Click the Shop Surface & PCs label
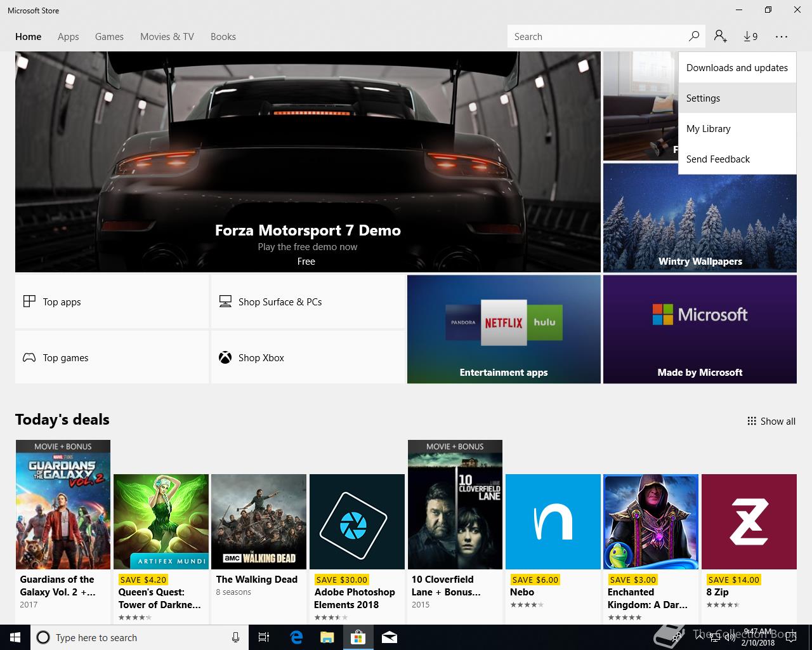812x650 pixels. pyautogui.click(x=280, y=302)
